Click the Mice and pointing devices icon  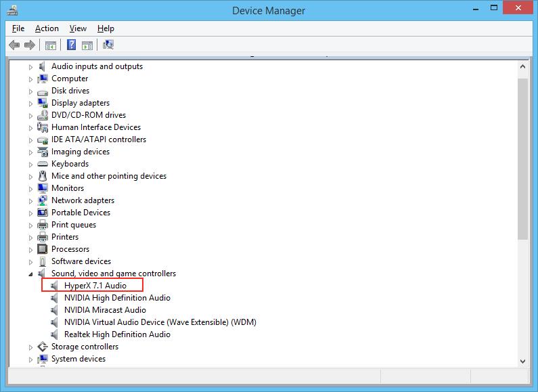43,176
